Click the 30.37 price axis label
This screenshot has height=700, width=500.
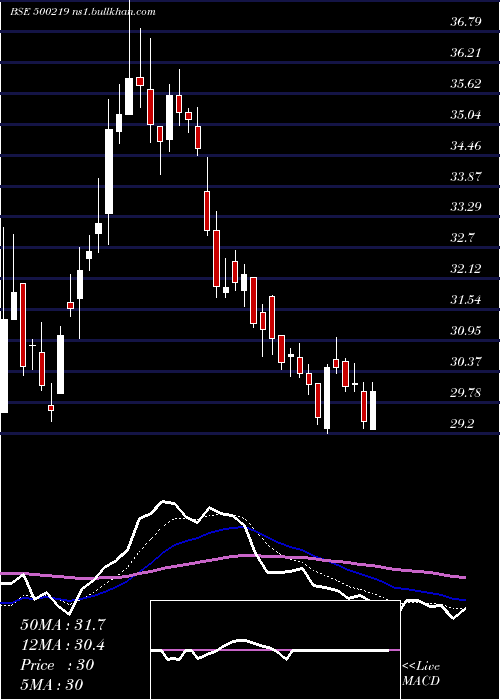pos(466,362)
